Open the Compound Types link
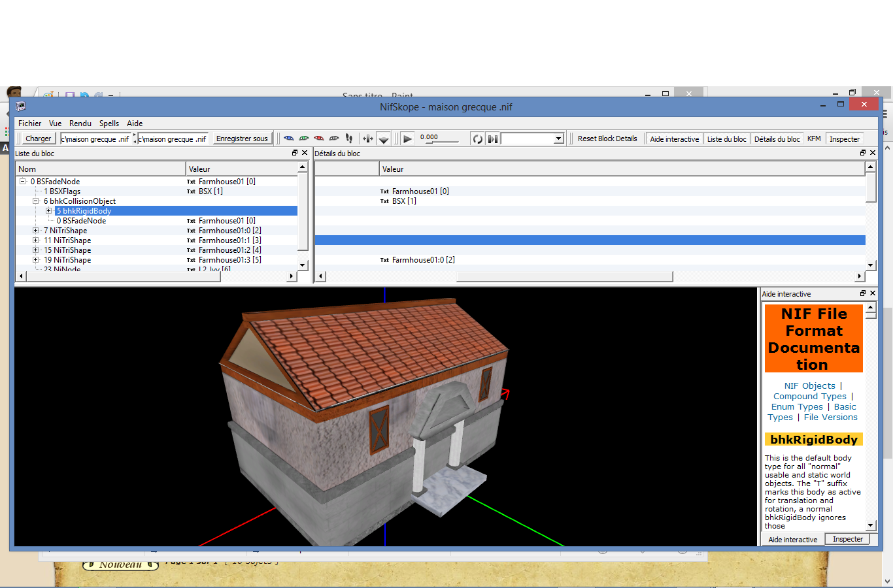893x588 pixels. [810, 396]
